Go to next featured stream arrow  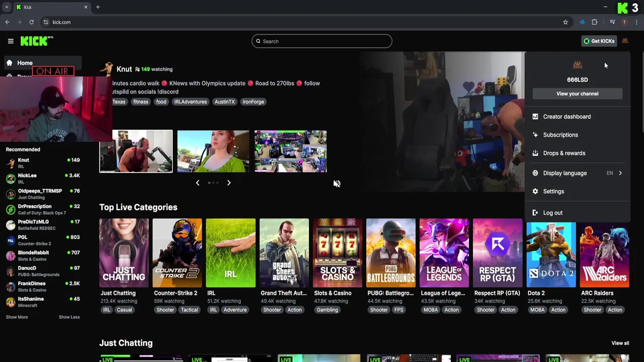(x=229, y=183)
